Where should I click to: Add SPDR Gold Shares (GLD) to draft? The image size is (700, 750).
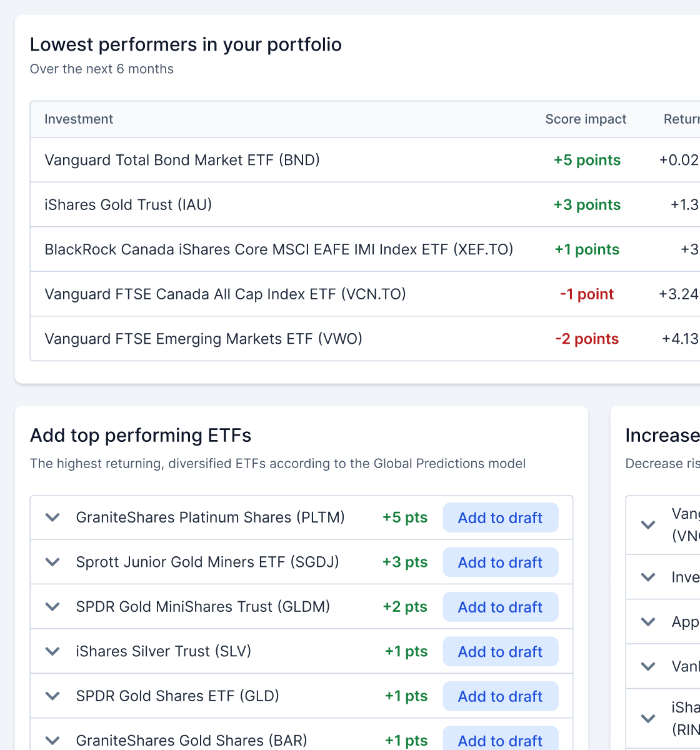(x=500, y=696)
